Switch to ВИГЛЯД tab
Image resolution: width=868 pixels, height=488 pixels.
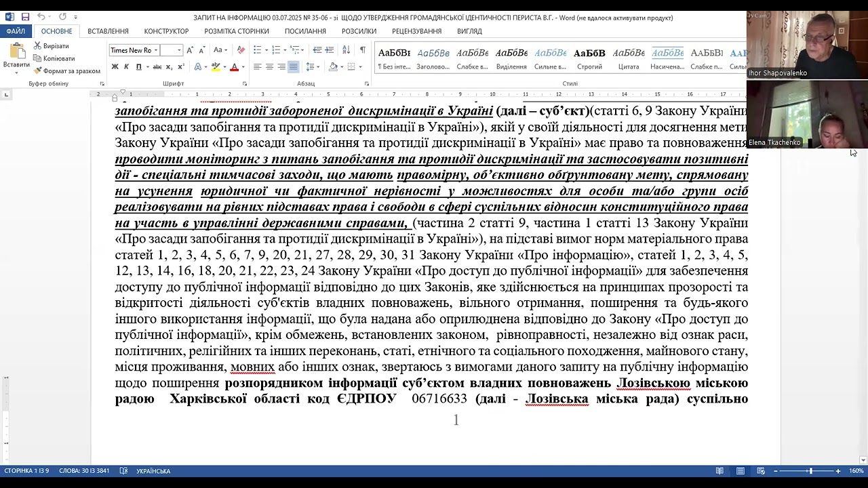(469, 31)
